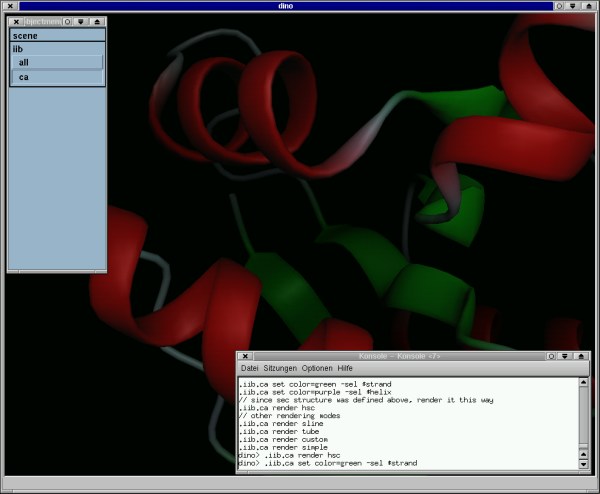Open the Hilfe menu in Konsole
This screenshot has width=600, height=494.
pos(347,369)
